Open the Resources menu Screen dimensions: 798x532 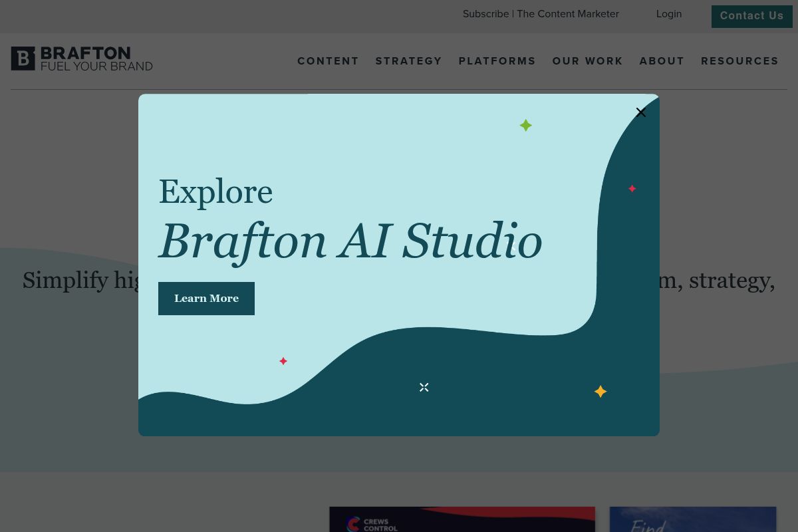[x=739, y=61]
